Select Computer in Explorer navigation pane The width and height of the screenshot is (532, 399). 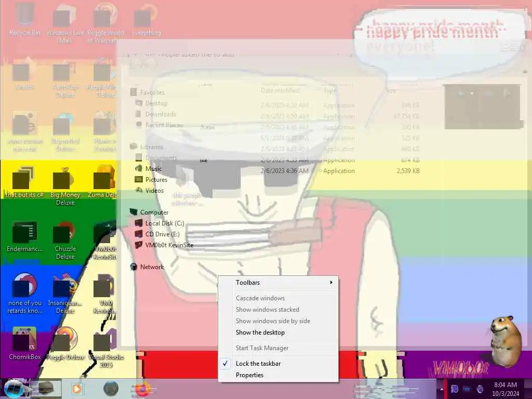pos(149,212)
